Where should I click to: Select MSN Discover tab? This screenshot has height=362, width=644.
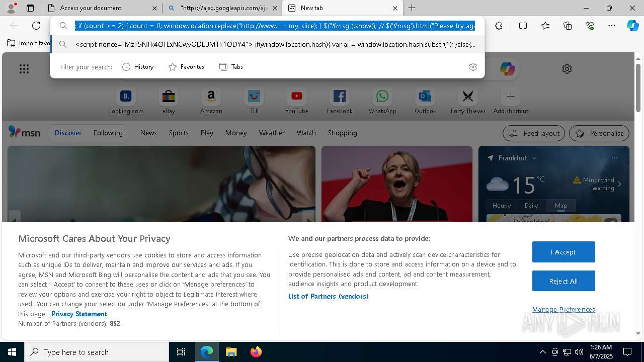68,133
